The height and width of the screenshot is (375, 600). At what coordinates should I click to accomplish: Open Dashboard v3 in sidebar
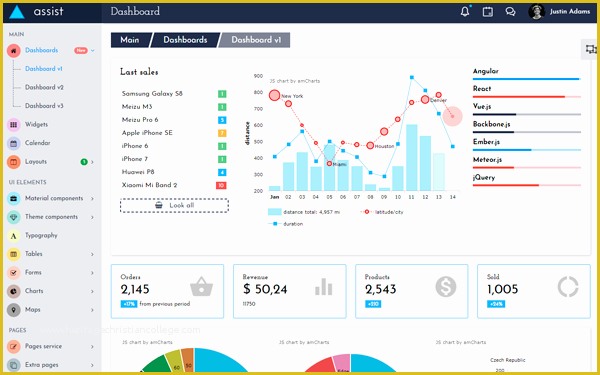[44, 106]
